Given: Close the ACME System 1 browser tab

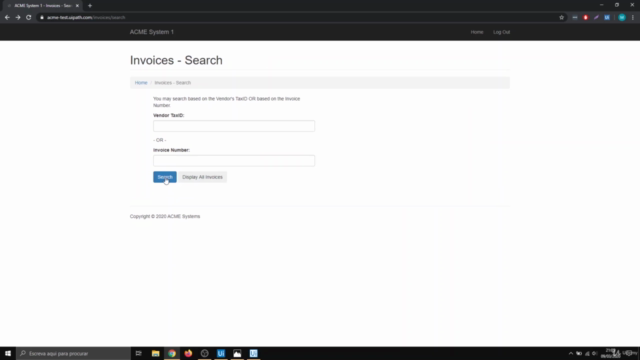Looking at the screenshot, I should [77, 6].
